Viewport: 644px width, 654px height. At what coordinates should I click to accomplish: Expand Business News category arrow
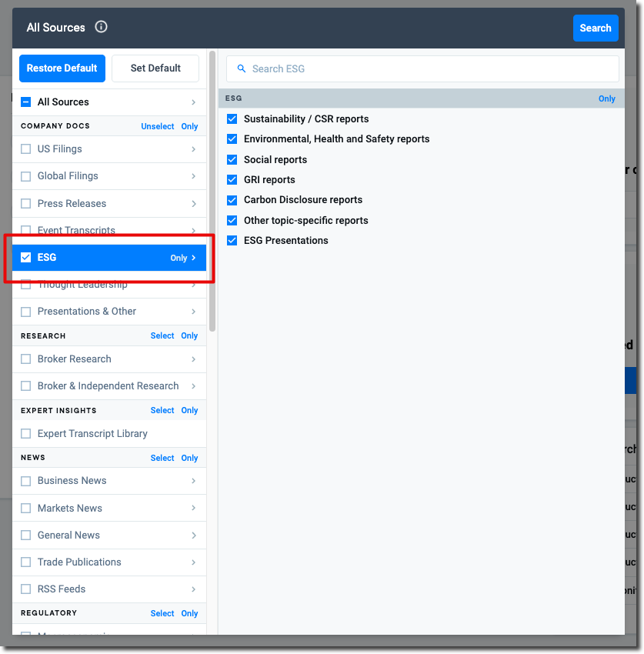pyautogui.click(x=193, y=481)
